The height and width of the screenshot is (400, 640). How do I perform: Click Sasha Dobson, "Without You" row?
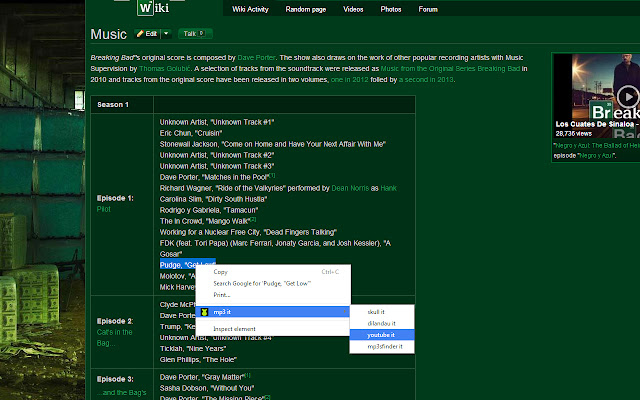[x=207, y=388]
